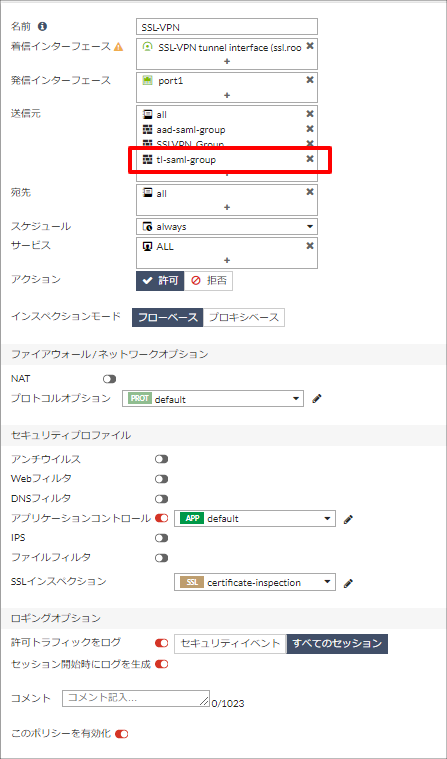The image size is (447, 759).
Task: Remove SSL-VPN tunnel interface entry
Action: pos(309,46)
